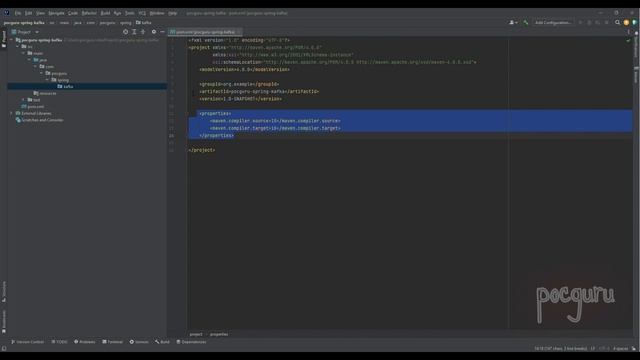The width and height of the screenshot is (640, 360).
Task: Open Project panel gear options
Action: point(154,32)
